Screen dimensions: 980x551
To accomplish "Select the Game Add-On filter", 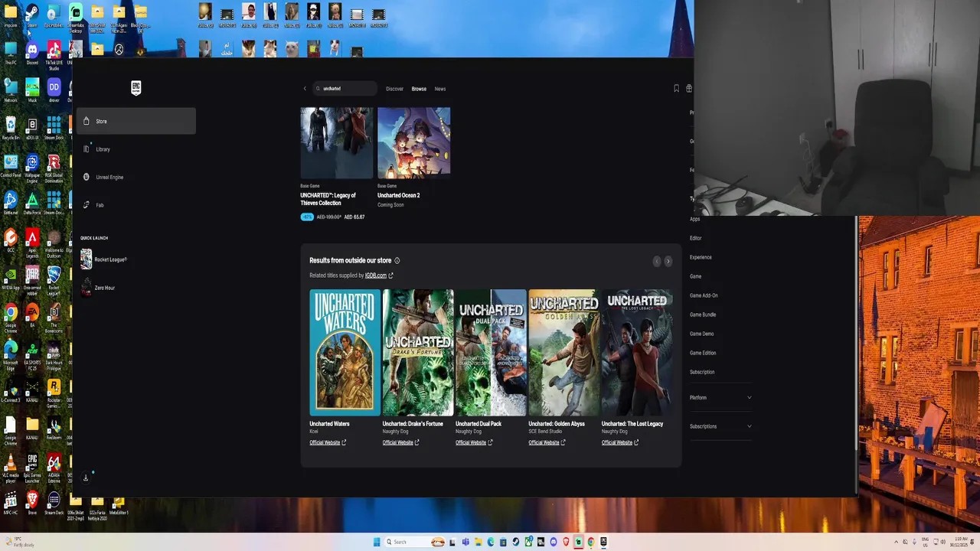I will click(704, 295).
